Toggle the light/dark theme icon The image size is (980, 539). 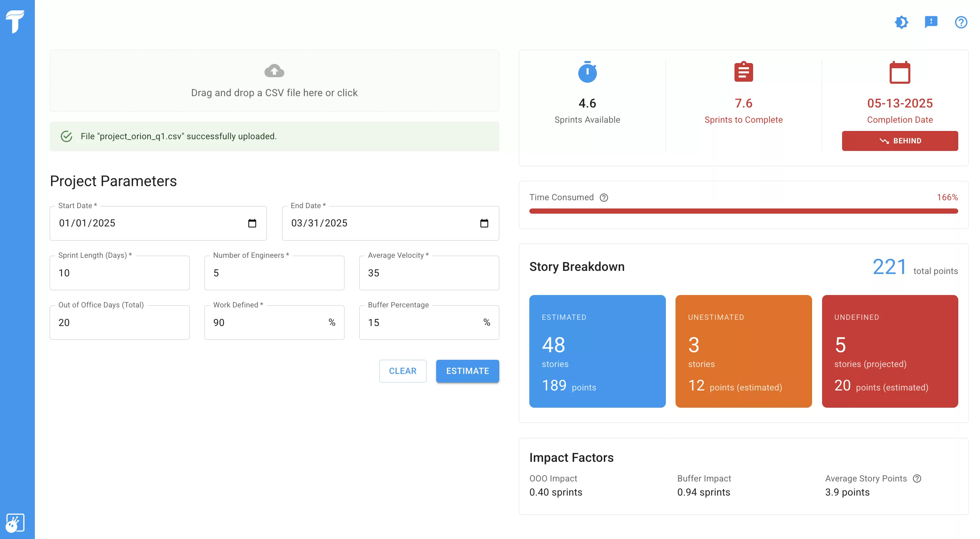pos(901,22)
